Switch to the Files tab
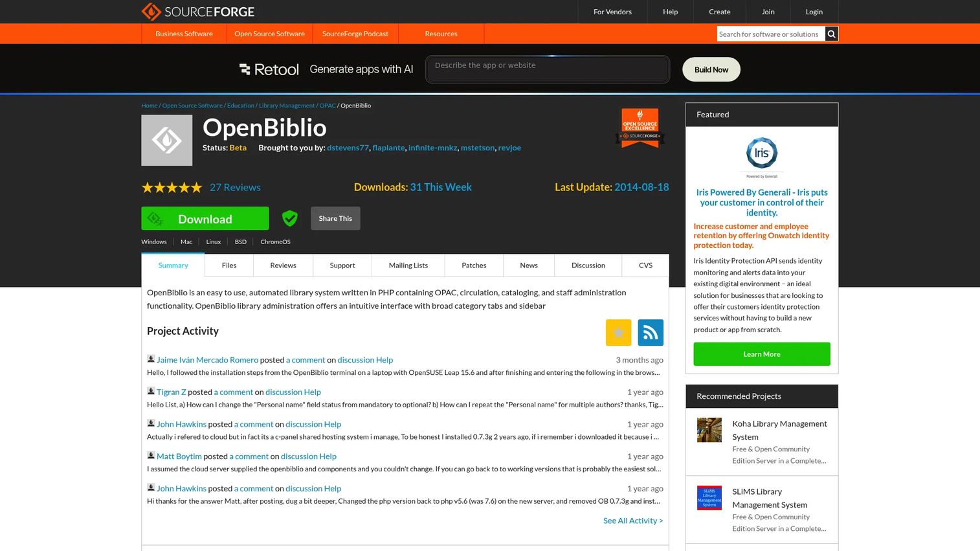The image size is (980, 551). (x=229, y=265)
